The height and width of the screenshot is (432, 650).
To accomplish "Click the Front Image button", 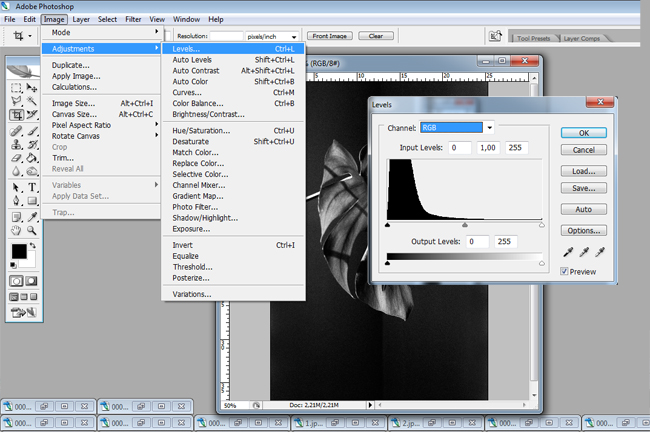I will point(330,35).
